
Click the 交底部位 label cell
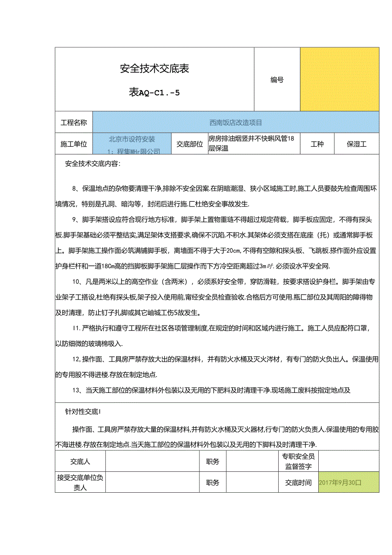189,144
